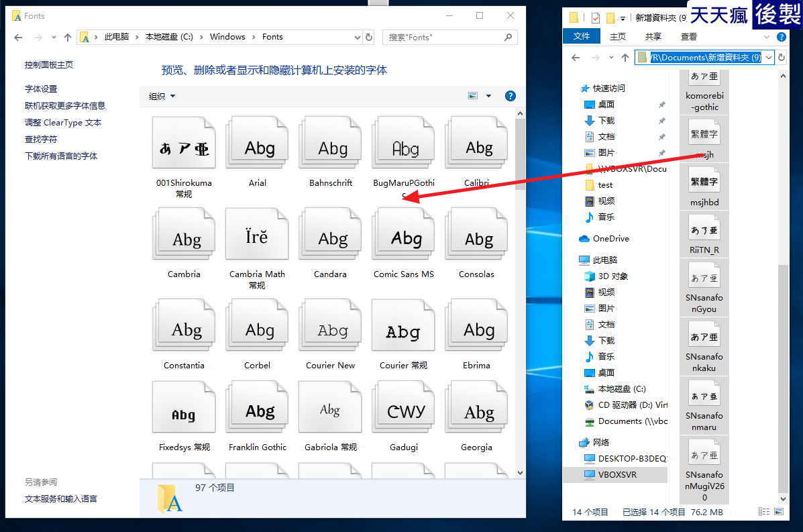Select the Gadugi font icon

404,408
